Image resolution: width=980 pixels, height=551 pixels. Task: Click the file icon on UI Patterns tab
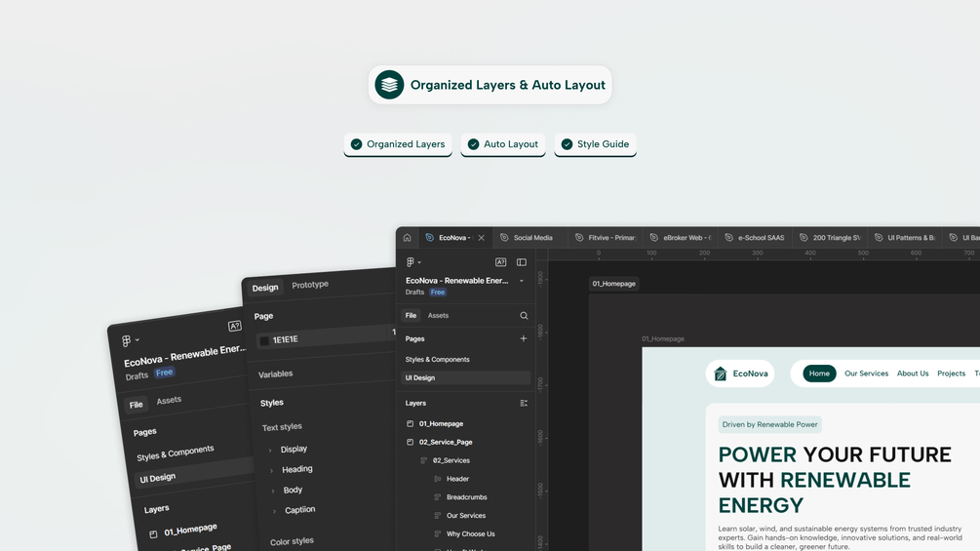[879, 237]
